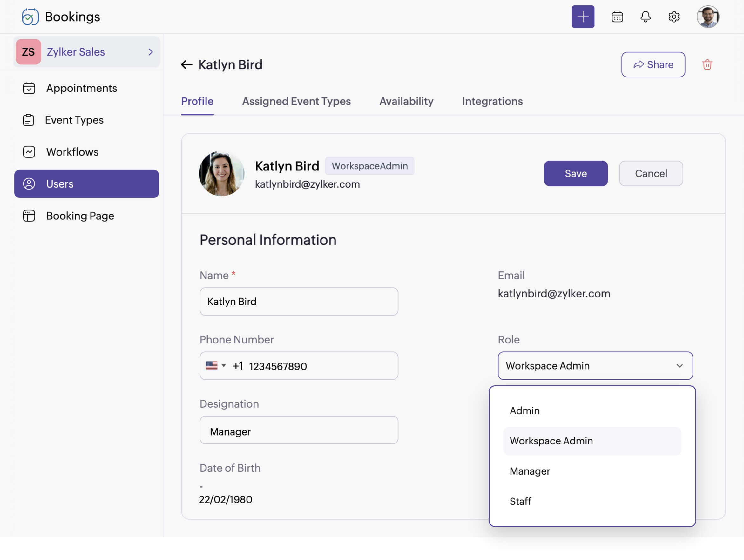Open settings gear icon
This screenshot has width=744, height=560.
pyautogui.click(x=673, y=17)
